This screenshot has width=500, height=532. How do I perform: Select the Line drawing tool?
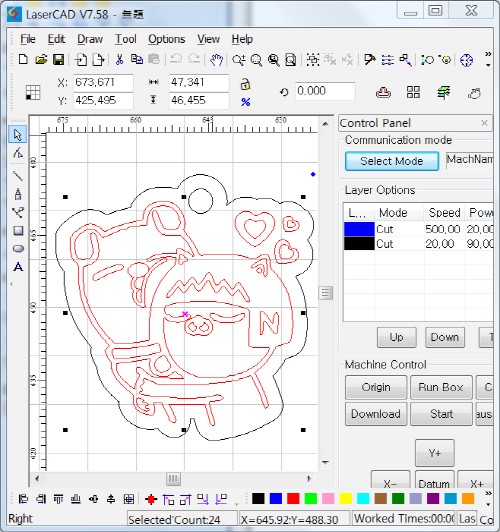tap(18, 175)
